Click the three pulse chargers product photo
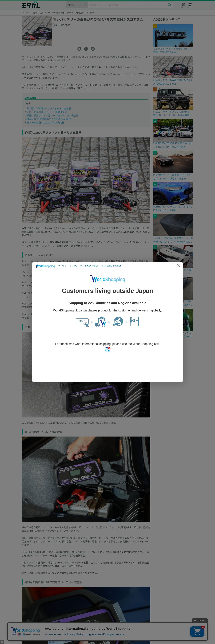215x644 pixels. pyautogui.click(x=86, y=180)
